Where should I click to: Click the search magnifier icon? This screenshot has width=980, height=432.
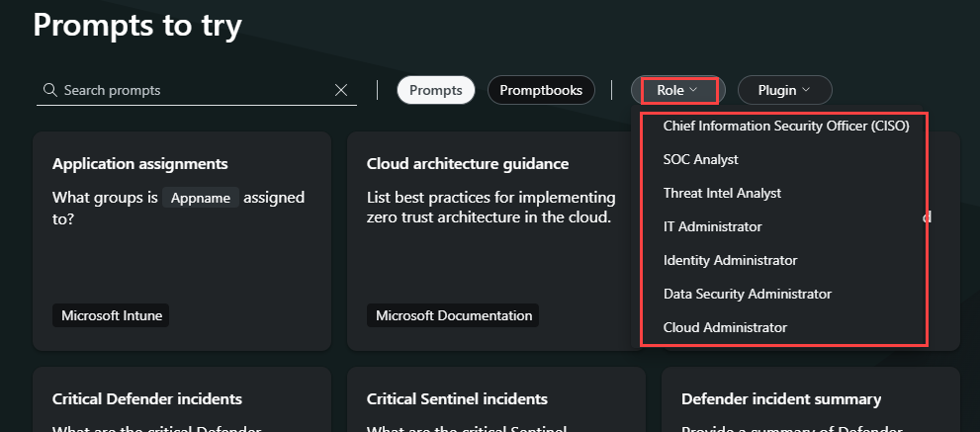pyautogui.click(x=50, y=90)
